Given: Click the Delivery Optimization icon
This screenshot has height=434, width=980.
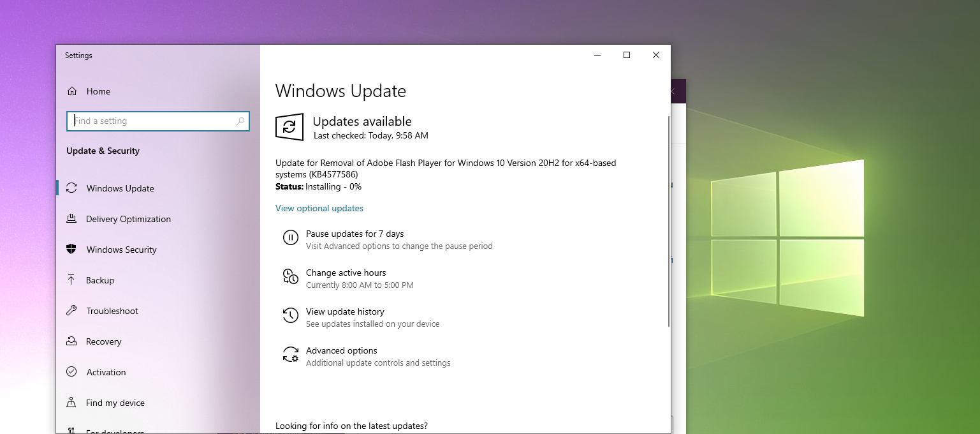Looking at the screenshot, I should [x=71, y=219].
